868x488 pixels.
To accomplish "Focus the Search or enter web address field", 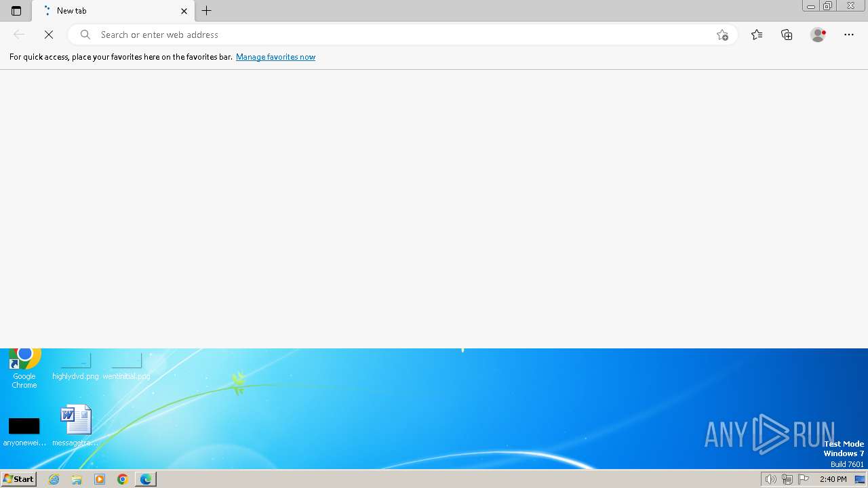I will pyautogui.click(x=403, y=35).
